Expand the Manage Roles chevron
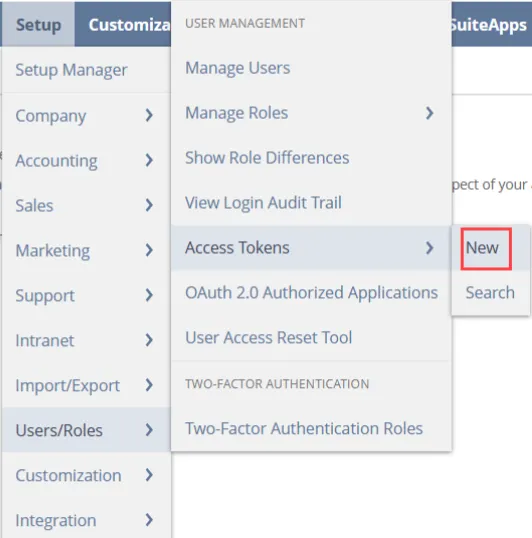Screen dimensions: 532x538 (429, 113)
